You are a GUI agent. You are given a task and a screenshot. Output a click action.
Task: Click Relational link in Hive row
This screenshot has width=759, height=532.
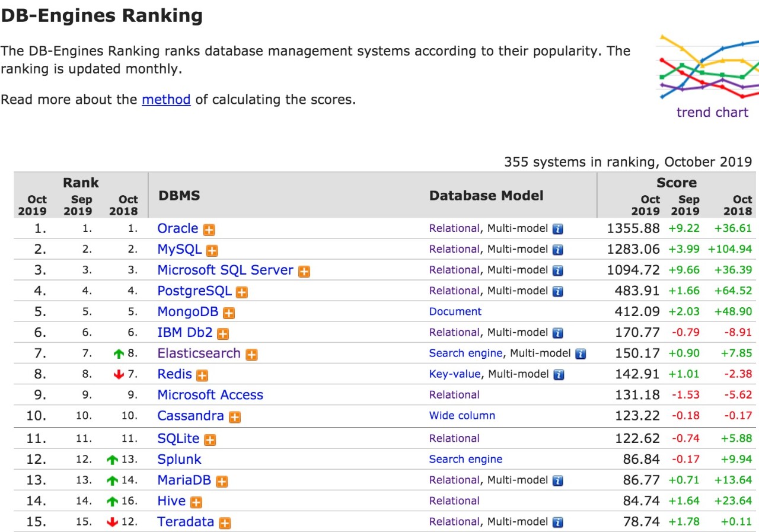(x=455, y=501)
